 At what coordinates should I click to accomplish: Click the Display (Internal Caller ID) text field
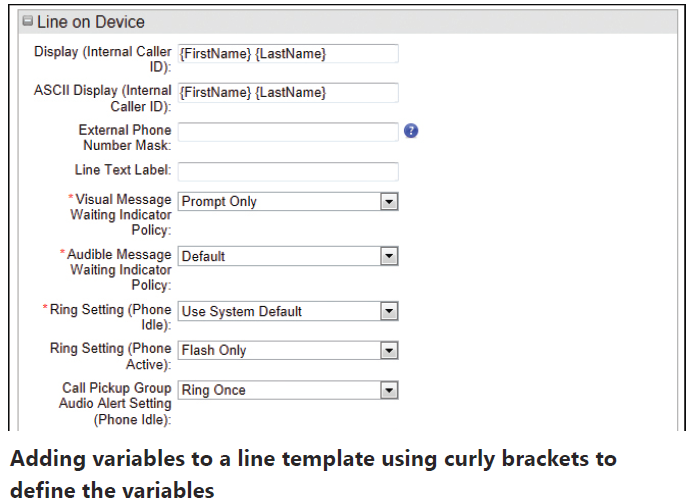point(288,53)
